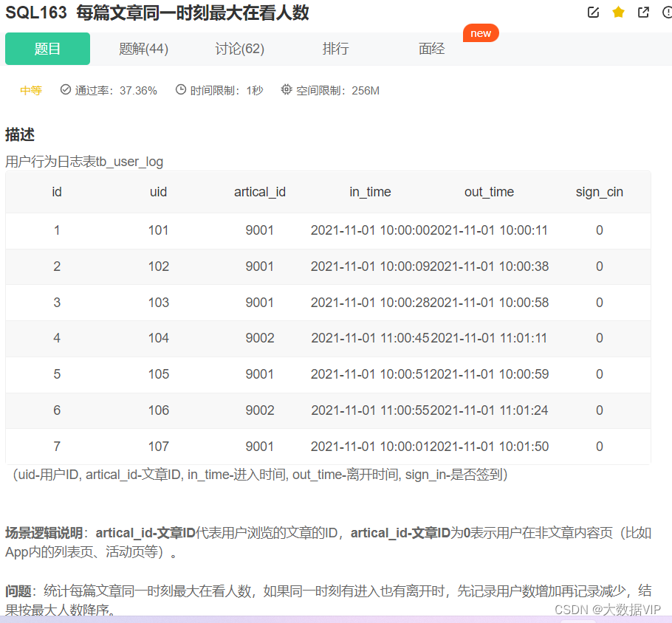The height and width of the screenshot is (623, 672).
Task: Click sign_cin value 0 in row 7
Action: tap(599, 447)
